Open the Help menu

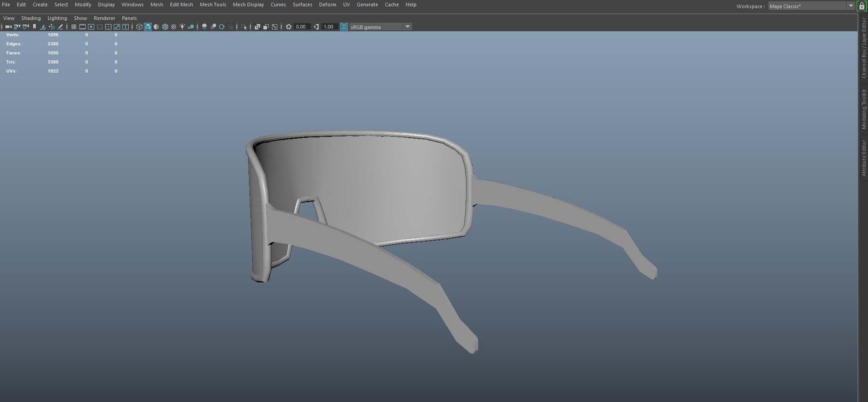(x=411, y=4)
